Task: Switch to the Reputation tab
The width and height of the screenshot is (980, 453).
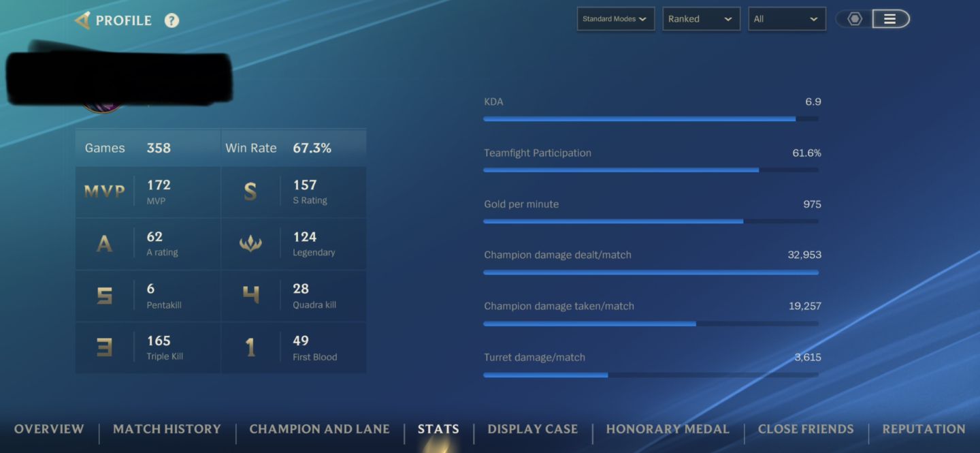Action: [x=924, y=429]
